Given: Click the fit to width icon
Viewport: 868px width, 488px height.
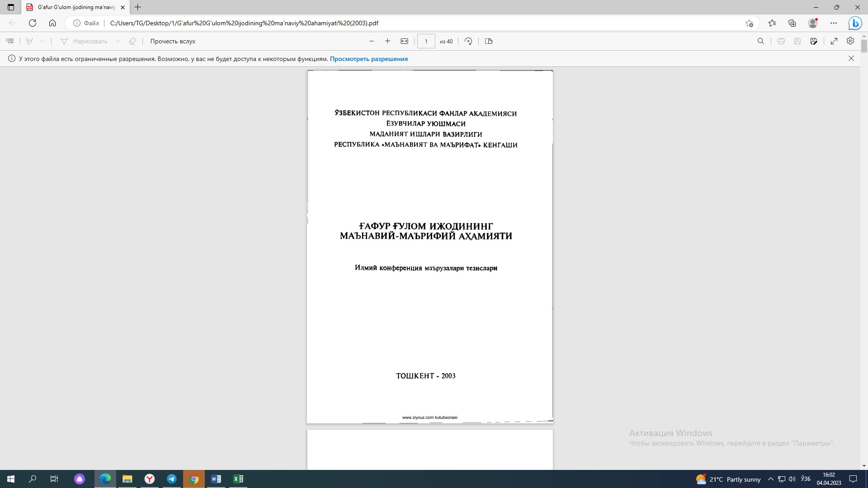Looking at the screenshot, I should pyautogui.click(x=404, y=41).
